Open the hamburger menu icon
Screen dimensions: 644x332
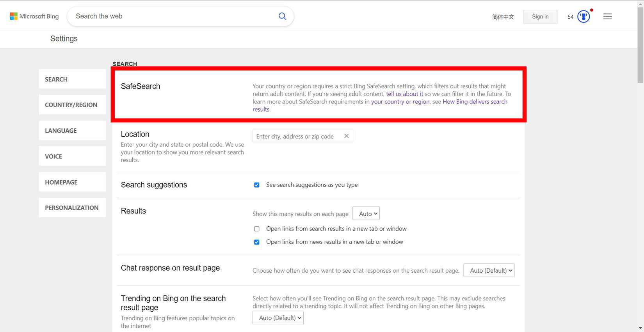coord(607,16)
